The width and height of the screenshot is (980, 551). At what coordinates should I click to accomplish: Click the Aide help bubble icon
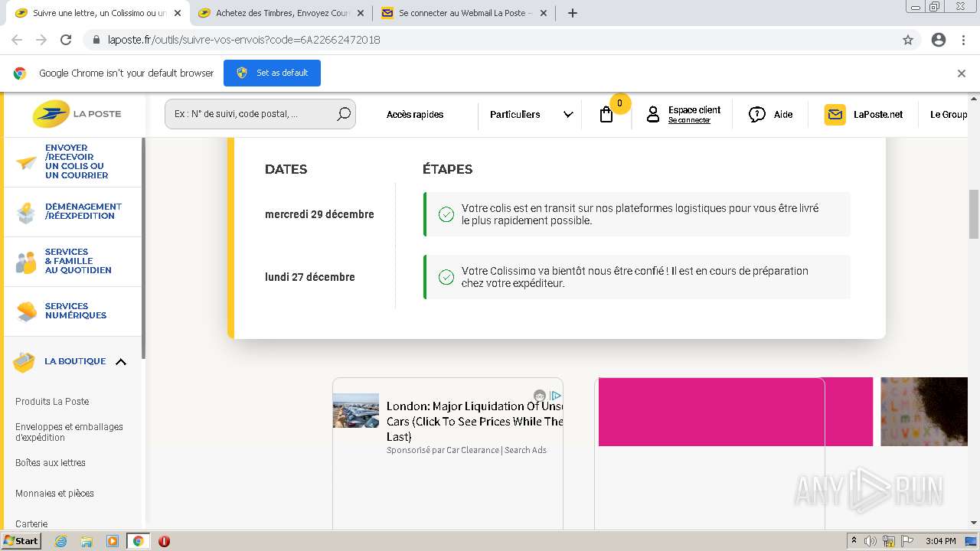pyautogui.click(x=757, y=115)
